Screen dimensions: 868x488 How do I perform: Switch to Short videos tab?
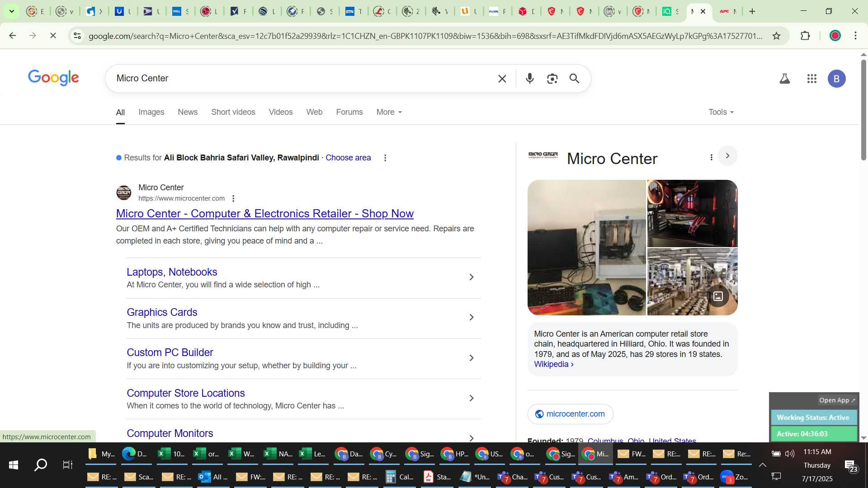pos(233,112)
